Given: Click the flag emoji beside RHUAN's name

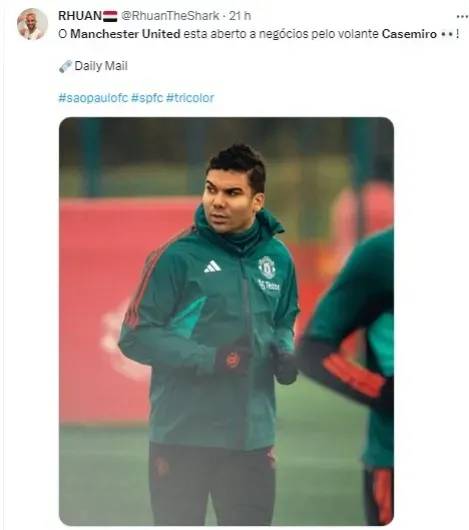Looking at the screenshot, I should point(110,16).
